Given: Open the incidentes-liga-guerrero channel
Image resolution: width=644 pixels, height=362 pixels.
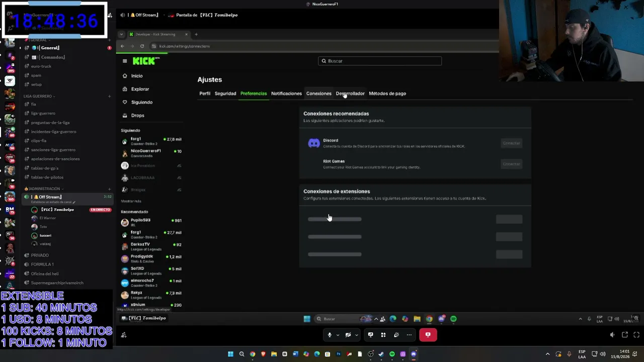Looking at the screenshot, I should 54,132.
